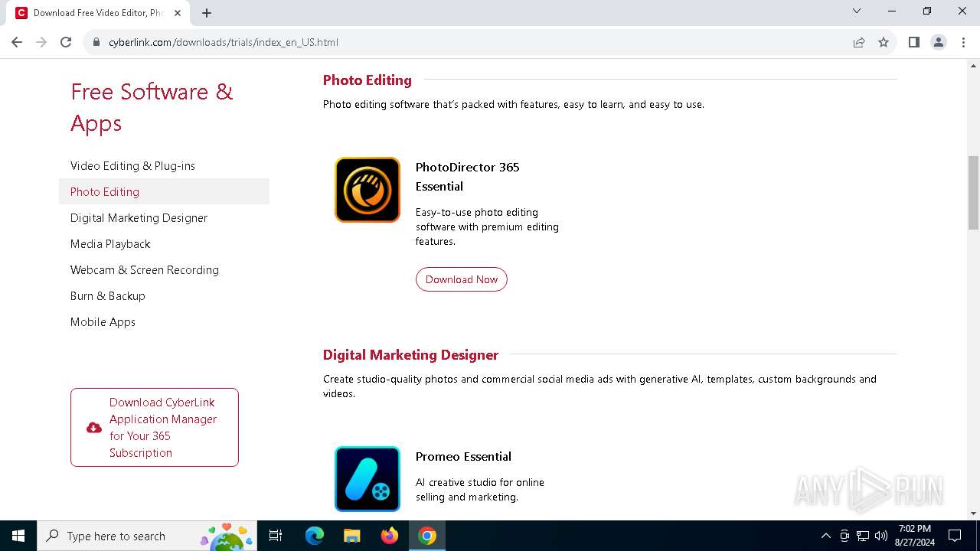Open the browser side panel
Viewport: 980px width, 551px height.
pos(913,42)
